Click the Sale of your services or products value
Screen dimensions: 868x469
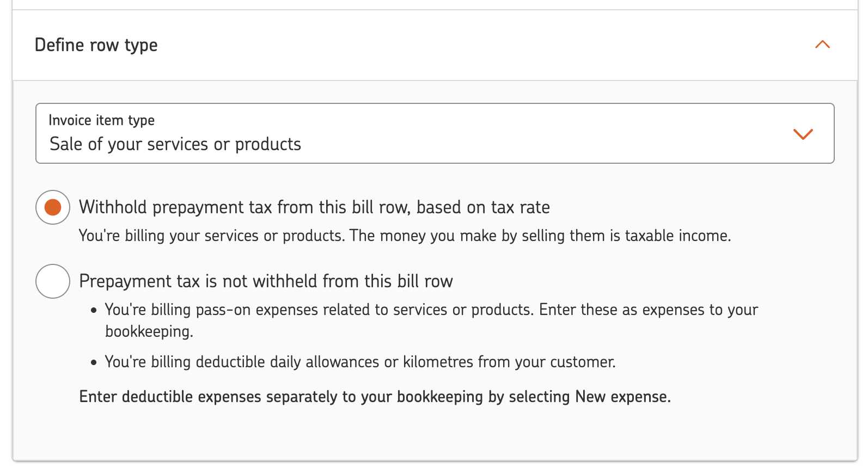click(175, 144)
